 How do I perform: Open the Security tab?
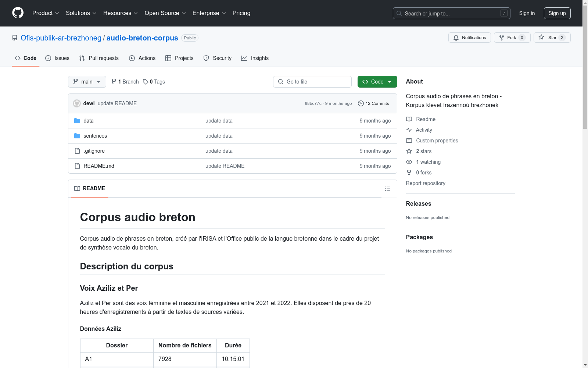tap(218, 58)
